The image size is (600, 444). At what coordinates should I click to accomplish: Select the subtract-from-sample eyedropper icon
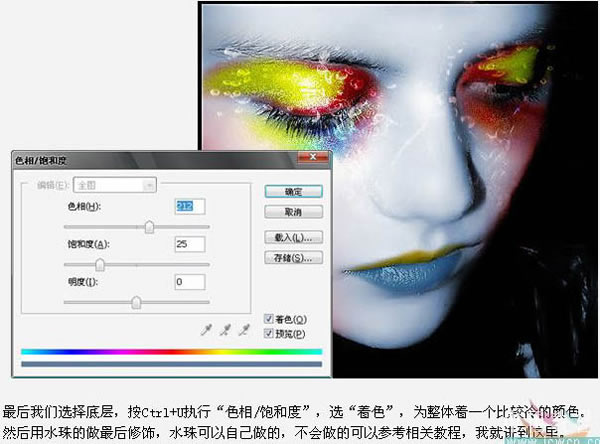point(244,330)
